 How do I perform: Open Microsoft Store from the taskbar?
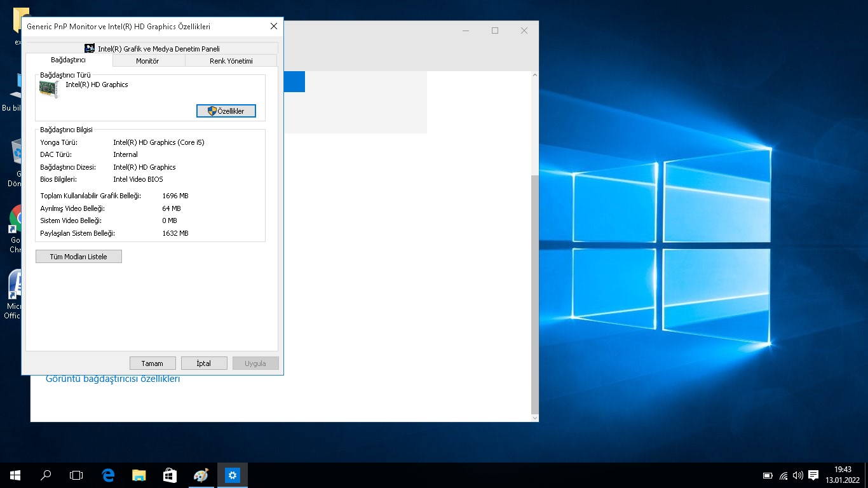[x=170, y=475]
